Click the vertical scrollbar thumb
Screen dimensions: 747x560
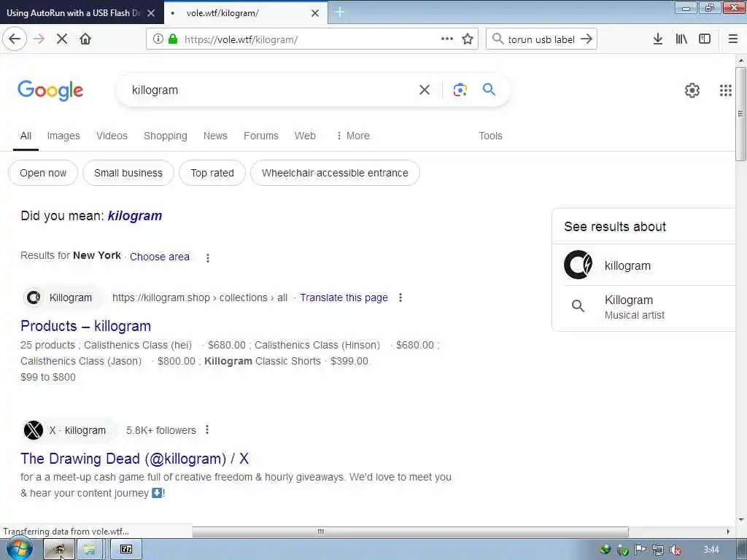pyautogui.click(x=740, y=114)
